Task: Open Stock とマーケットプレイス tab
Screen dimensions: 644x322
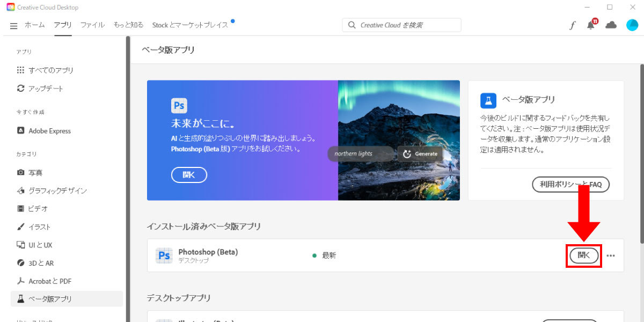Action: 190,25
